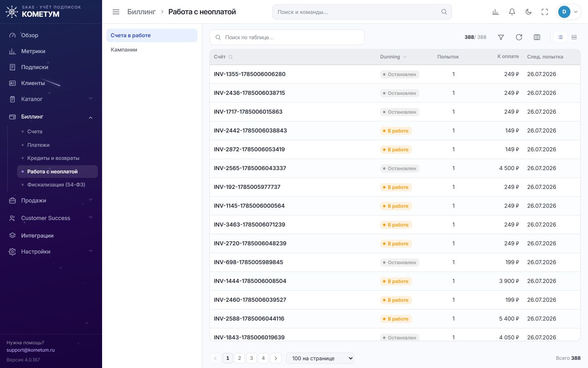Screen dimensions: 588x368
Task: Click 3 900 ₽ amount cell
Action: pyautogui.click(x=509, y=281)
